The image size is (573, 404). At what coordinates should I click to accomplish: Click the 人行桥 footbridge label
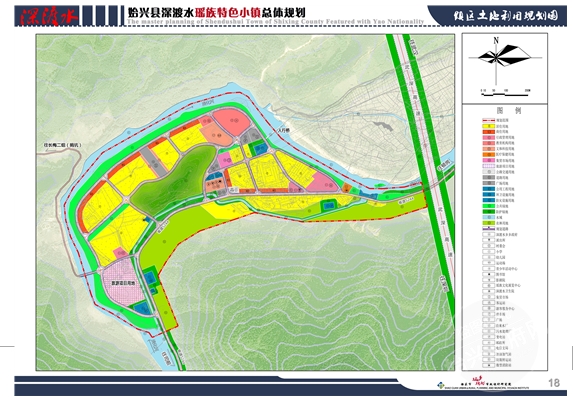(x=283, y=130)
